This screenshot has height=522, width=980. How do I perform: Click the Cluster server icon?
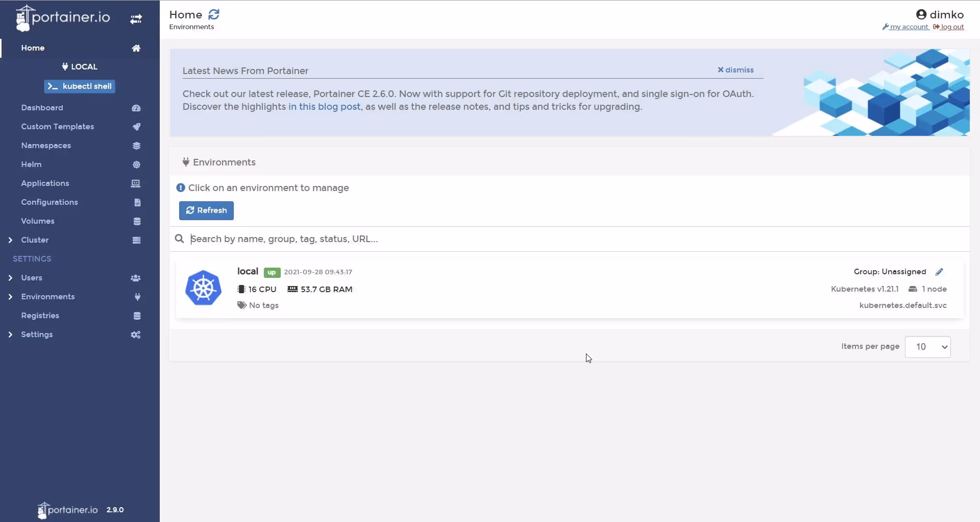coord(136,240)
